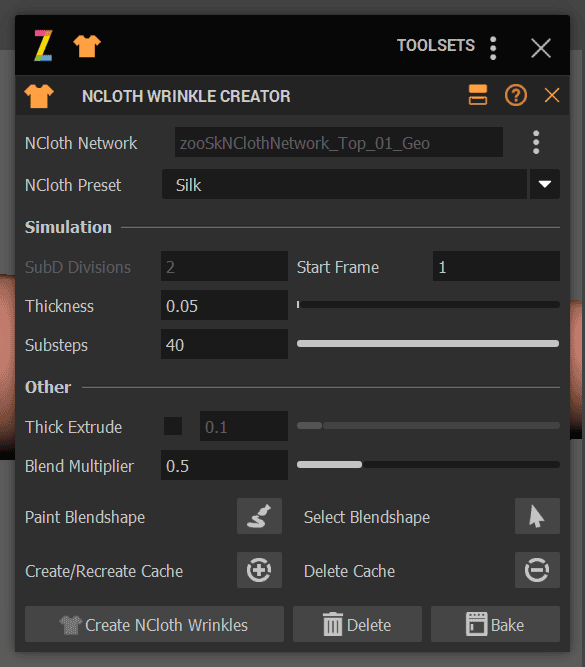Enable the Thick Extrude checkbox
This screenshot has width=585, height=667.
click(173, 426)
